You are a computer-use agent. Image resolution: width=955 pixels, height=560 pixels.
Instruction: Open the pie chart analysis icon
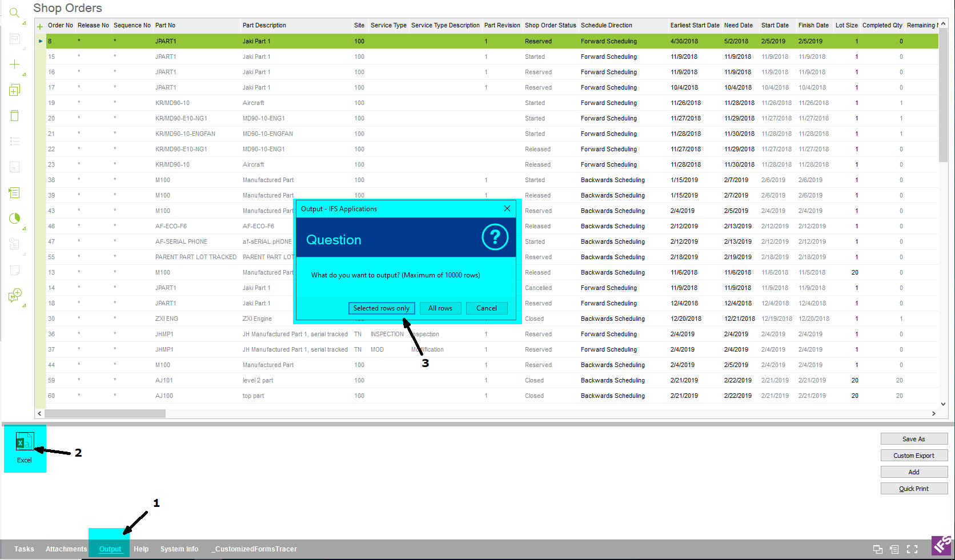(x=14, y=218)
